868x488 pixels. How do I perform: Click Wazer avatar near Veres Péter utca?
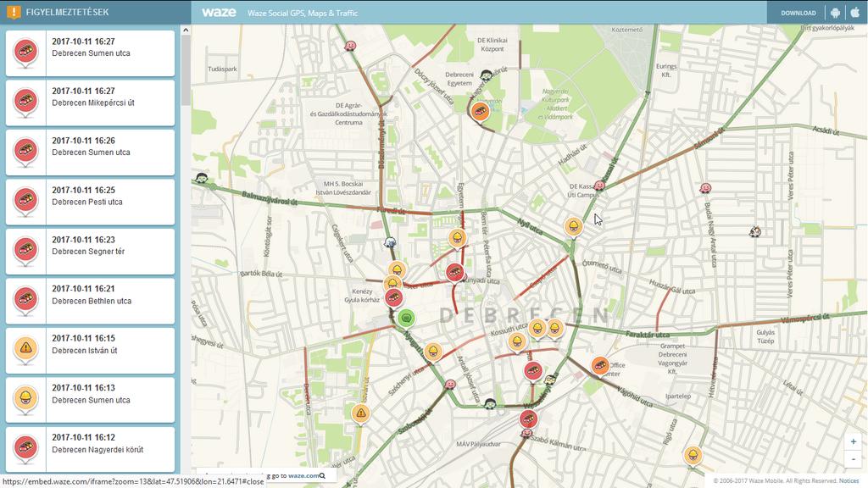point(755,231)
